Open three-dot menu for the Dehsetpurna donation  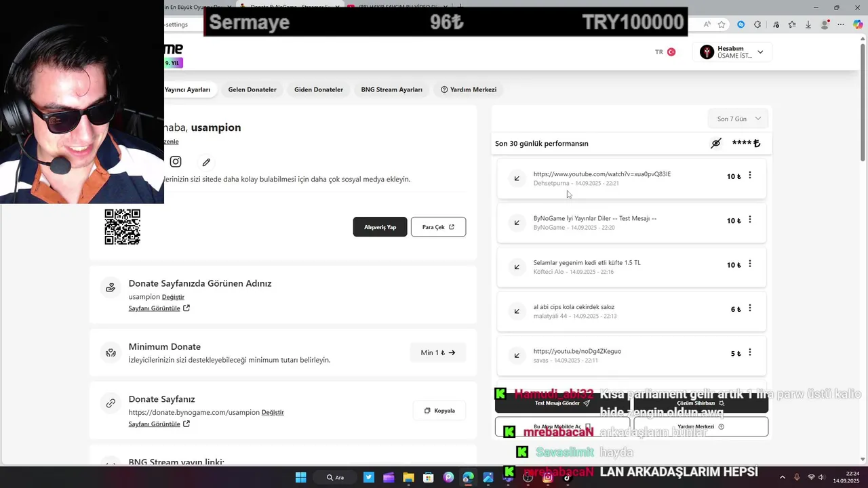point(749,176)
